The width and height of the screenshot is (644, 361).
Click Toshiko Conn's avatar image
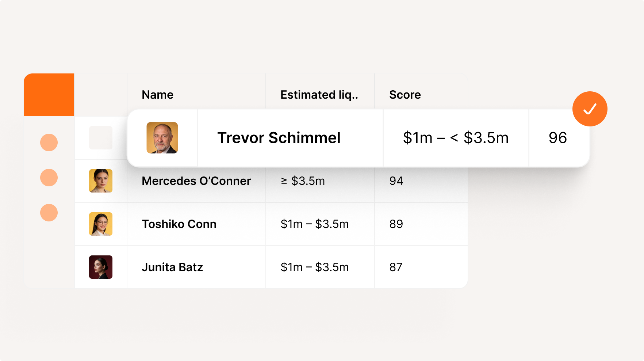point(101,224)
